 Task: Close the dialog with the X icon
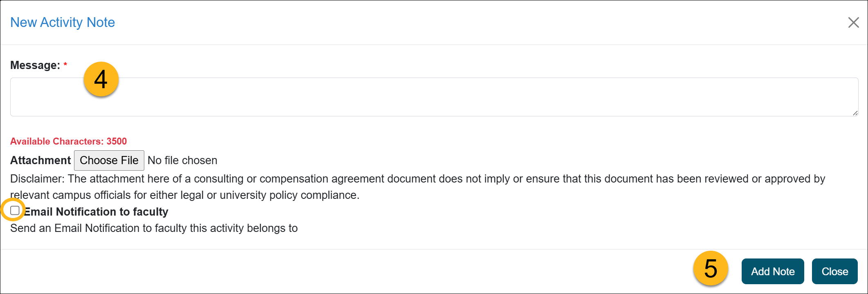click(853, 22)
